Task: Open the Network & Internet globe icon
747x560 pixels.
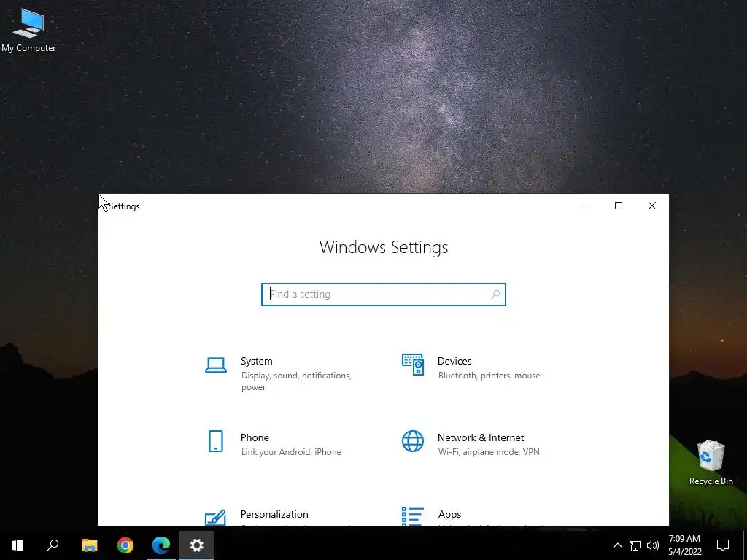Action: point(413,441)
